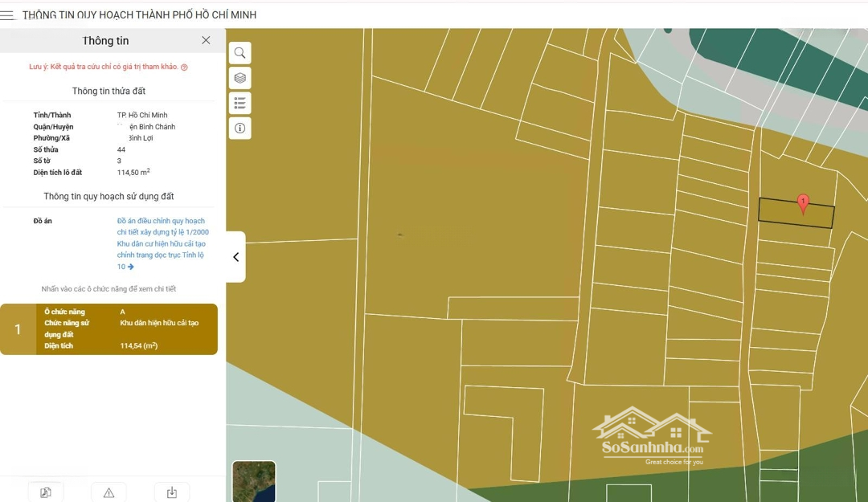Close the Thông tin panel
The width and height of the screenshot is (868, 502).
(206, 40)
